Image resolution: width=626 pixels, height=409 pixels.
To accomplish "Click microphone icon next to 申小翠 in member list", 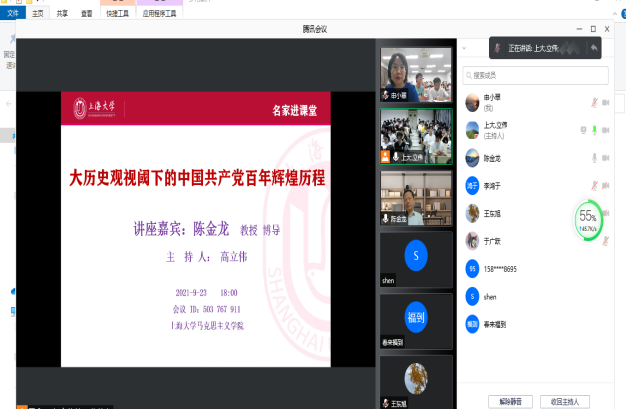I will click(x=594, y=102).
